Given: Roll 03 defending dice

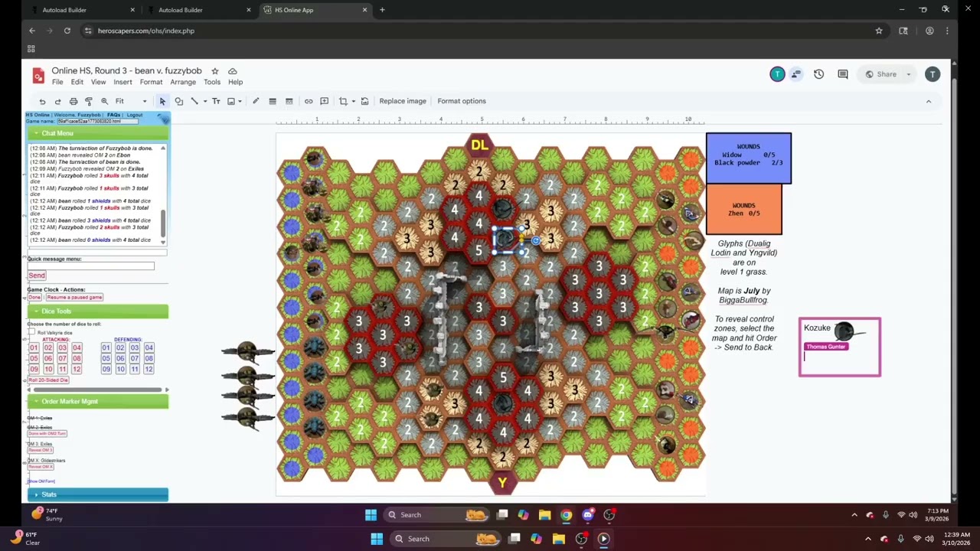Looking at the screenshot, I should pos(134,348).
